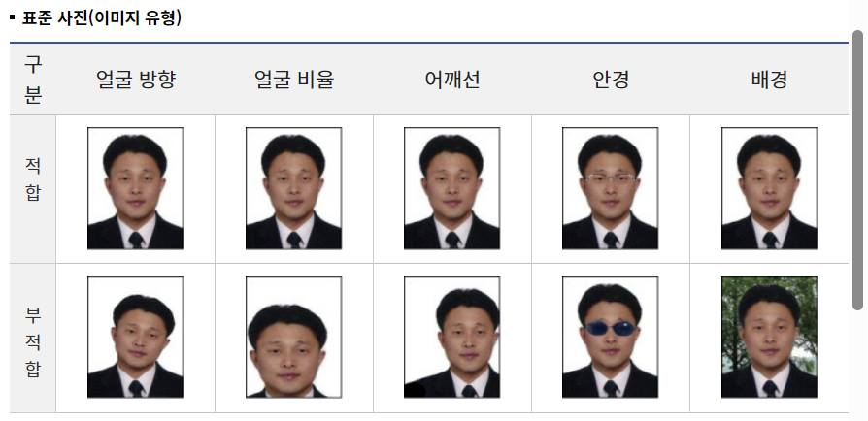Viewport: 868px width, 421px height.
Task: Click the suitable 어깨선 sample photo
Action: pyautogui.click(x=451, y=188)
